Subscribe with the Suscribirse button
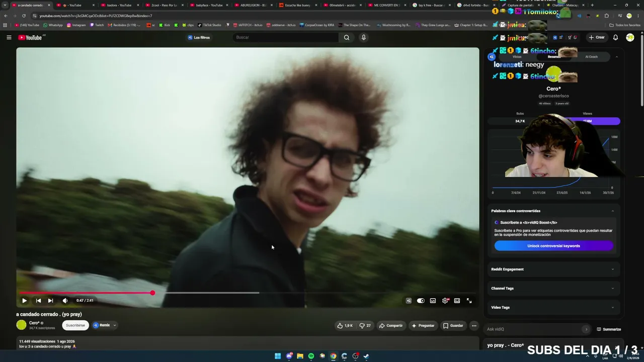Viewport: 644px width, 362px height. [75, 325]
